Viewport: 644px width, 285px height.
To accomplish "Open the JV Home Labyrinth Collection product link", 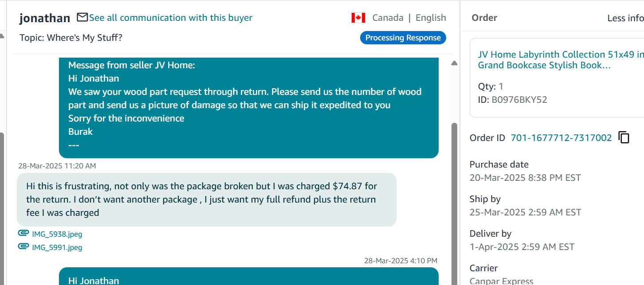I will (x=561, y=60).
